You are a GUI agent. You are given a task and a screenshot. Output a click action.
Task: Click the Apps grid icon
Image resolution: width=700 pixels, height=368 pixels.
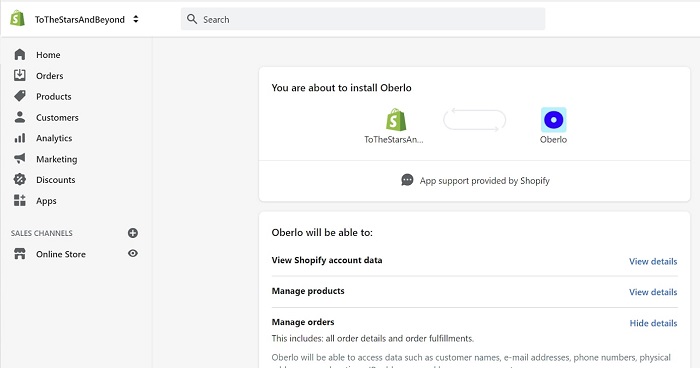tap(20, 200)
